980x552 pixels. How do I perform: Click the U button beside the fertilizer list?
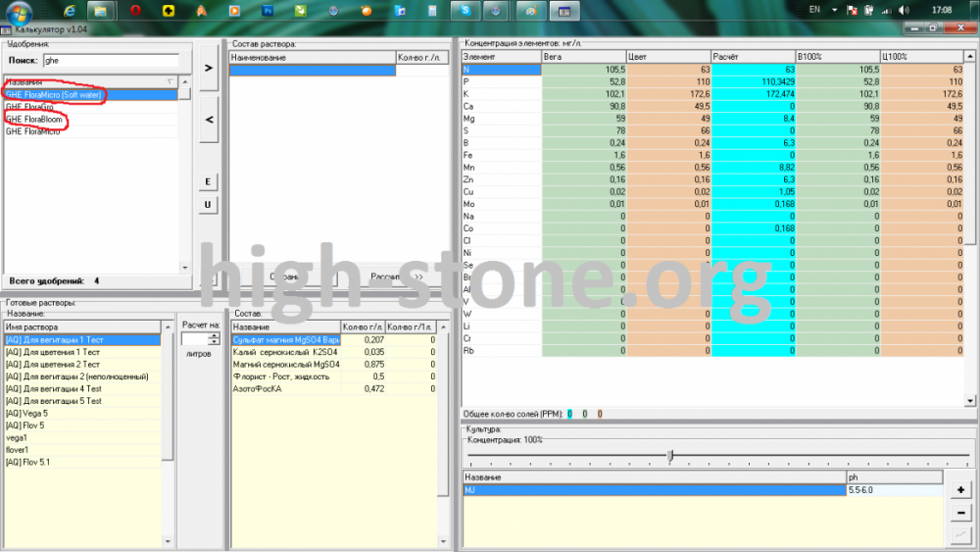point(208,204)
